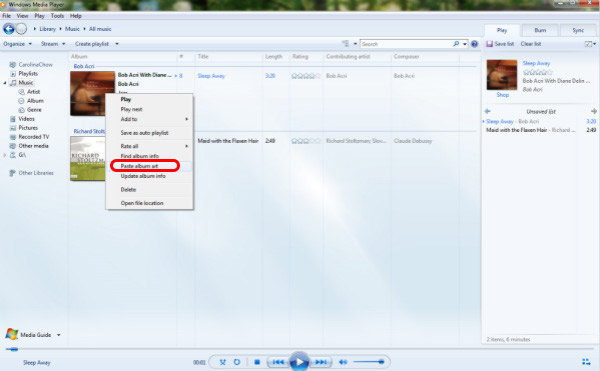
Task: Open the Organize dropdown
Action: [18, 44]
